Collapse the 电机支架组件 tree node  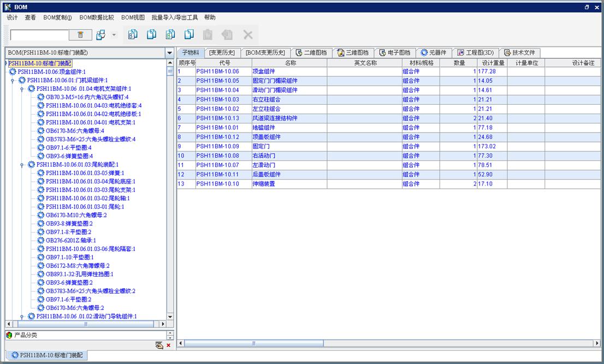point(22,88)
